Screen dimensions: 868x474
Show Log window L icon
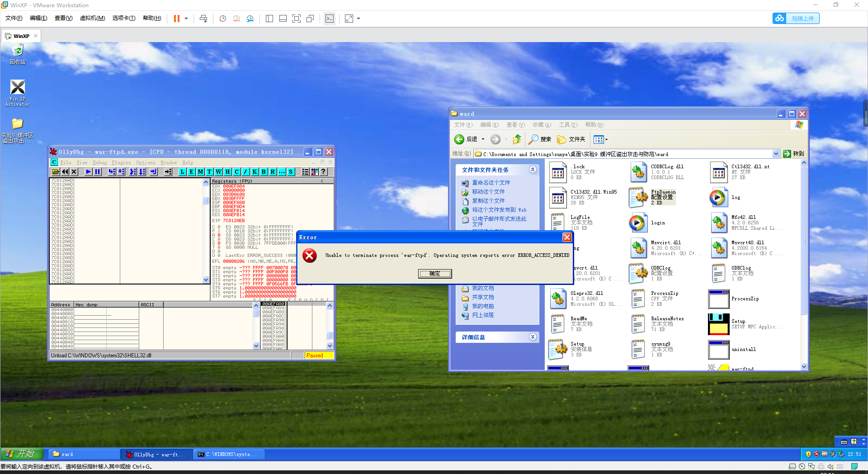182,172
